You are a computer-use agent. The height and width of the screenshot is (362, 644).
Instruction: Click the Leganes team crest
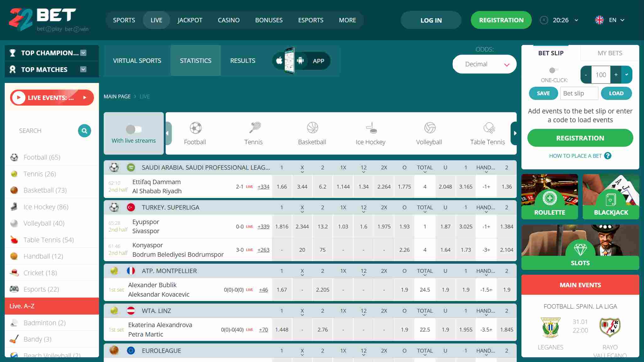pos(550,327)
